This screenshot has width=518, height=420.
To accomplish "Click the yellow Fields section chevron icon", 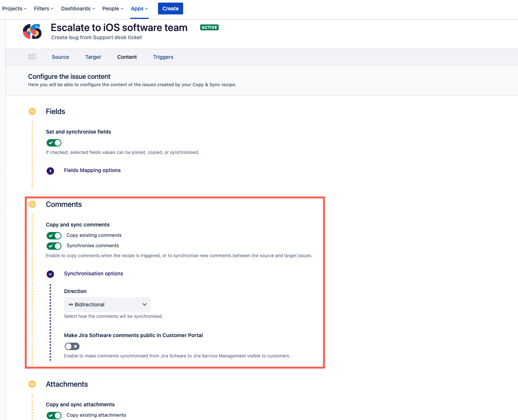I will point(32,111).
